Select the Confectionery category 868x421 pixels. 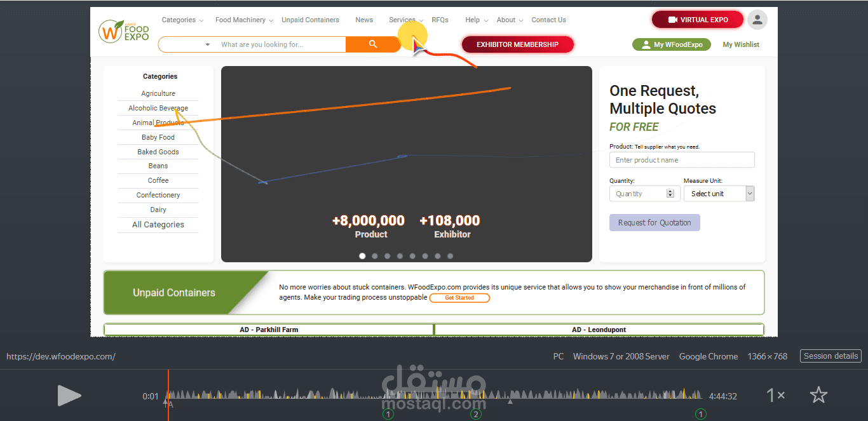coord(158,195)
